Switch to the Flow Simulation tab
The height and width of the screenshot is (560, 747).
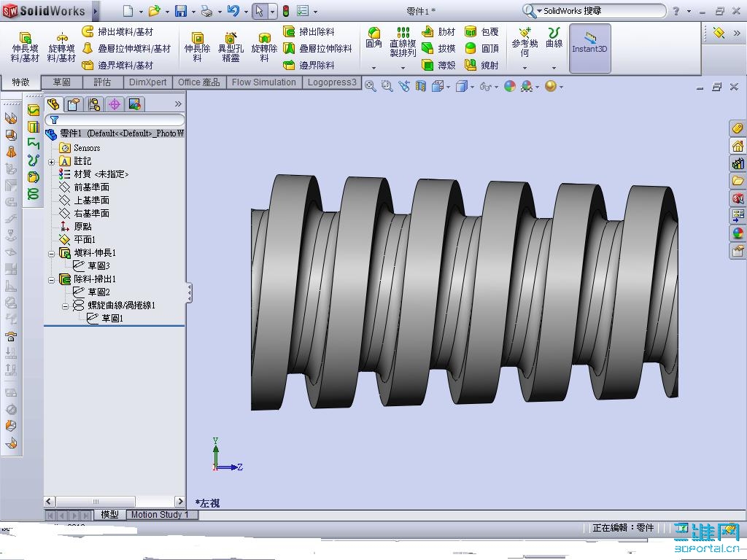tap(264, 82)
